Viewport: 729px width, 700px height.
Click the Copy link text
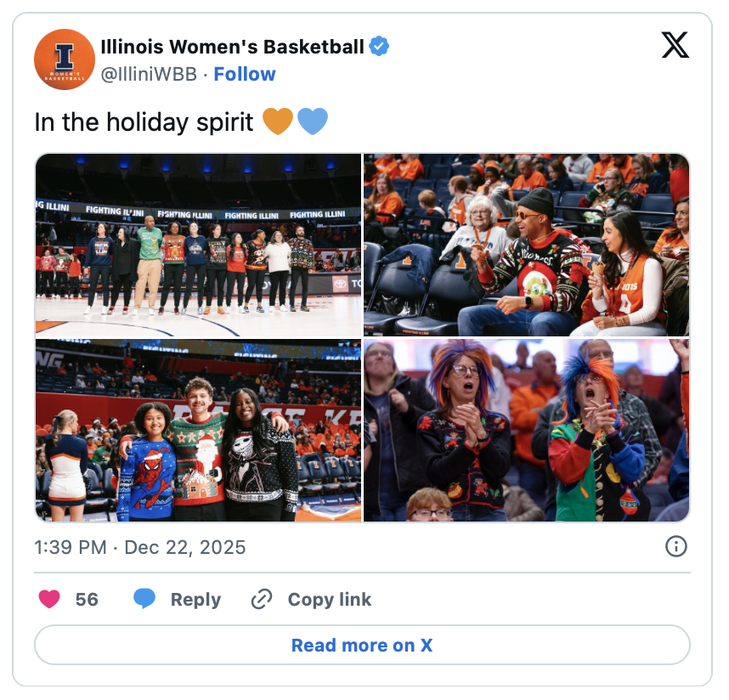point(330,600)
